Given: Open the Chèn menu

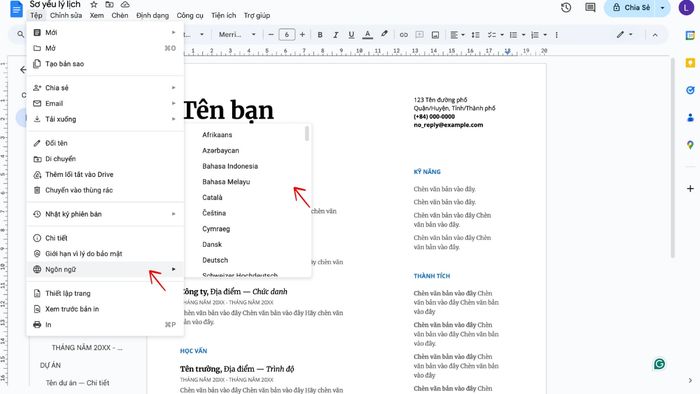Looking at the screenshot, I should click(120, 15).
